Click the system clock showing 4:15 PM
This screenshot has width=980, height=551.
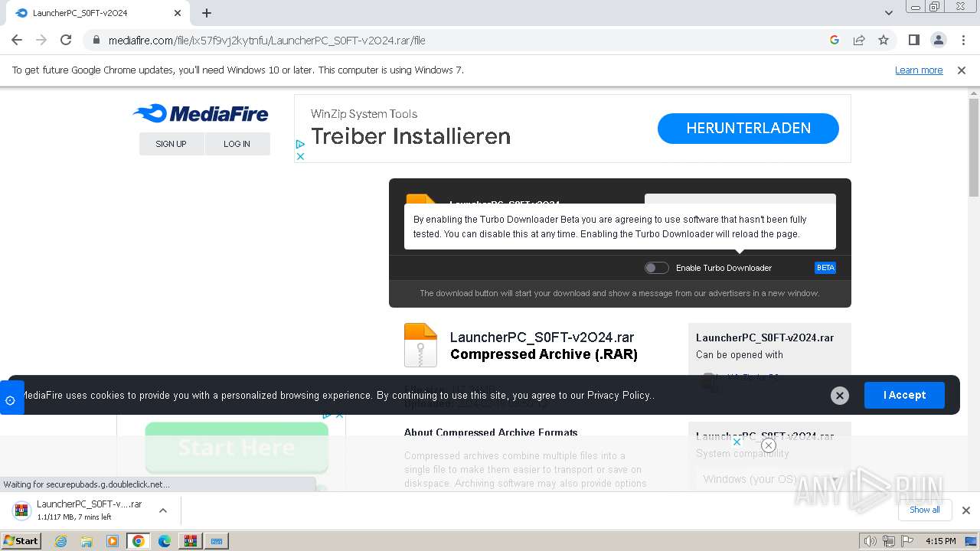pos(941,541)
